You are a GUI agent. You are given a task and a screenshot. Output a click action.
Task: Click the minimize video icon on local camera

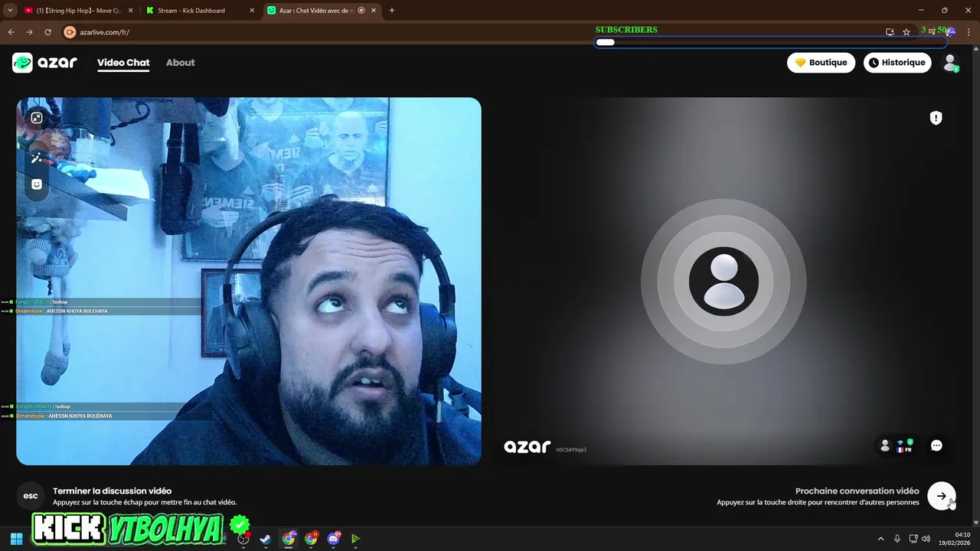[36, 118]
